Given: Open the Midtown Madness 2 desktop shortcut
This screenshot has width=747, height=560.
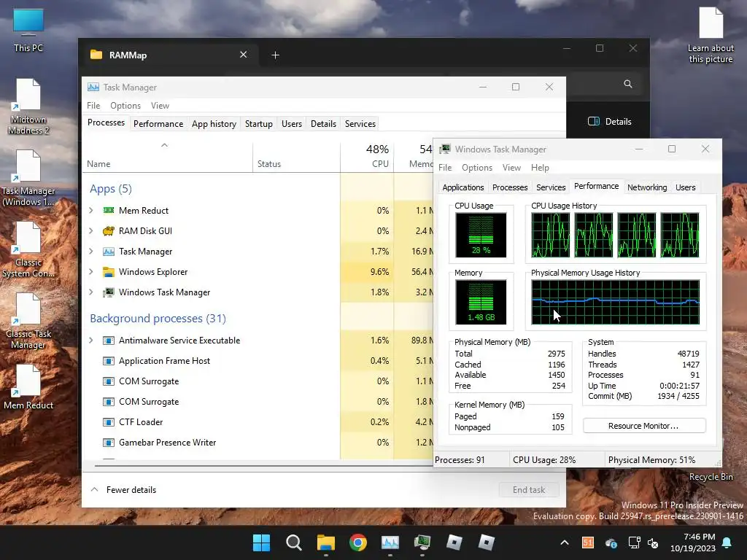Looking at the screenshot, I should click(x=28, y=106).
